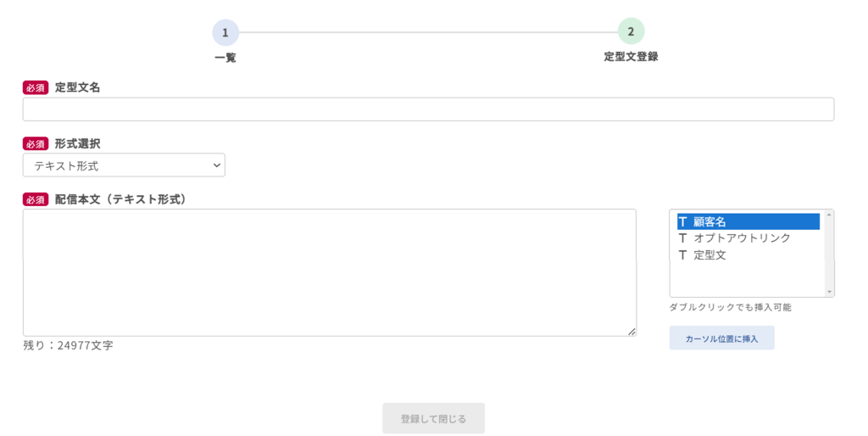Click the T icon beside 定型文 entry
The width and height of the screenshot is (868, 436).
tap(682, 254)
